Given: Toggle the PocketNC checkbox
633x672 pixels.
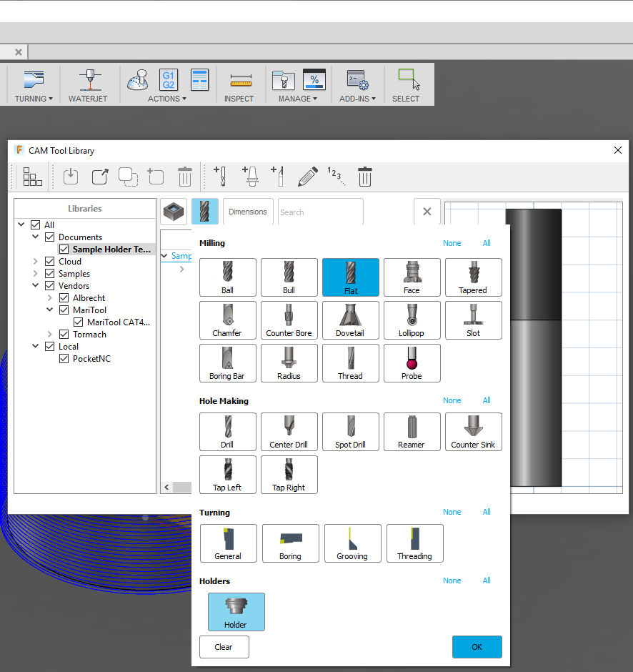Looking at the screenshot, I should tap(64, 359).
